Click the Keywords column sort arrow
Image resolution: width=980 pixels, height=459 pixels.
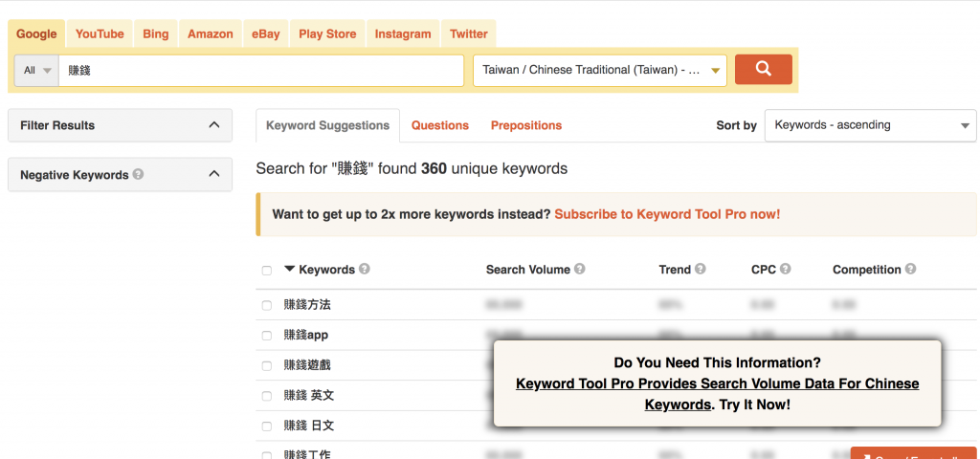click(x=290, y=270)
